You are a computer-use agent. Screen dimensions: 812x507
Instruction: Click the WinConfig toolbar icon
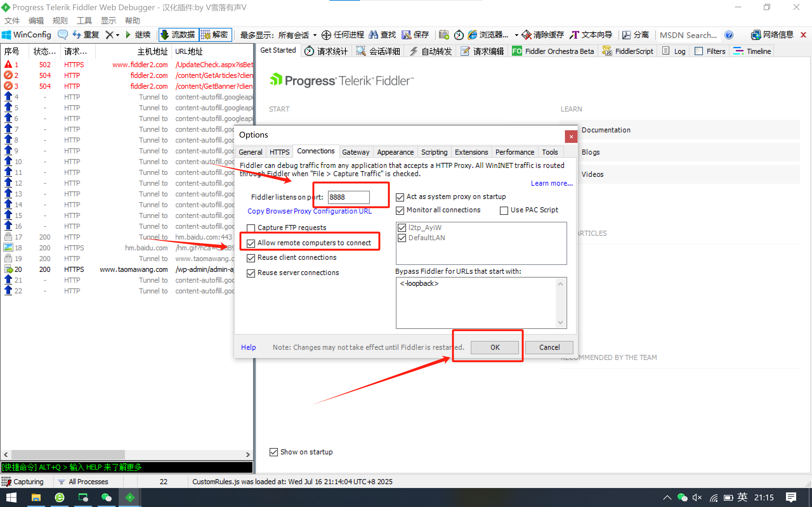pos(7,35)
